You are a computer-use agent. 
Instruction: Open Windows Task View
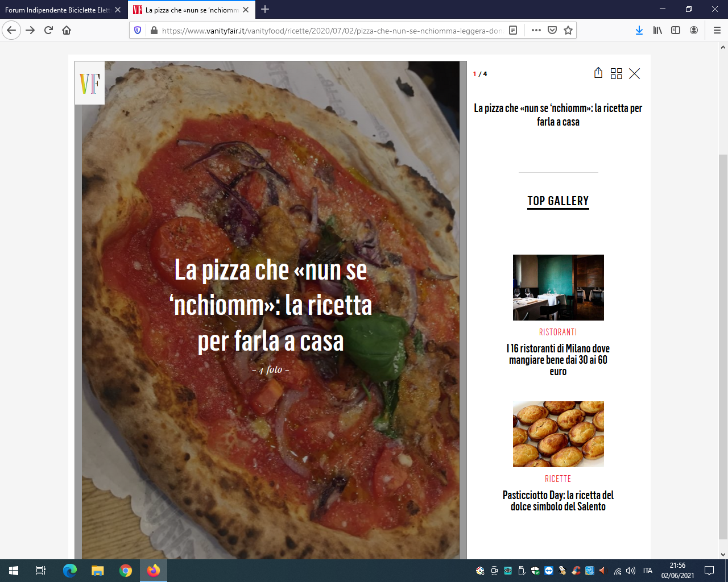click(x=41, y=571)
